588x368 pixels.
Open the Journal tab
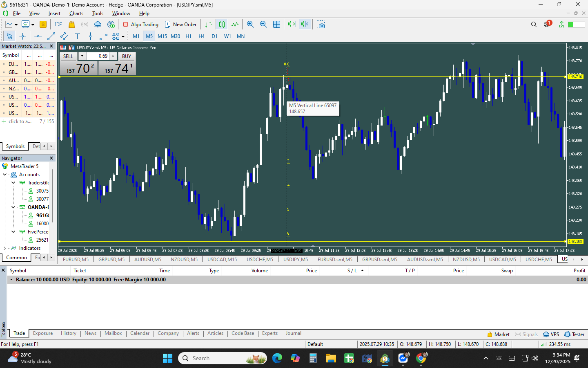tap(293, 333)
